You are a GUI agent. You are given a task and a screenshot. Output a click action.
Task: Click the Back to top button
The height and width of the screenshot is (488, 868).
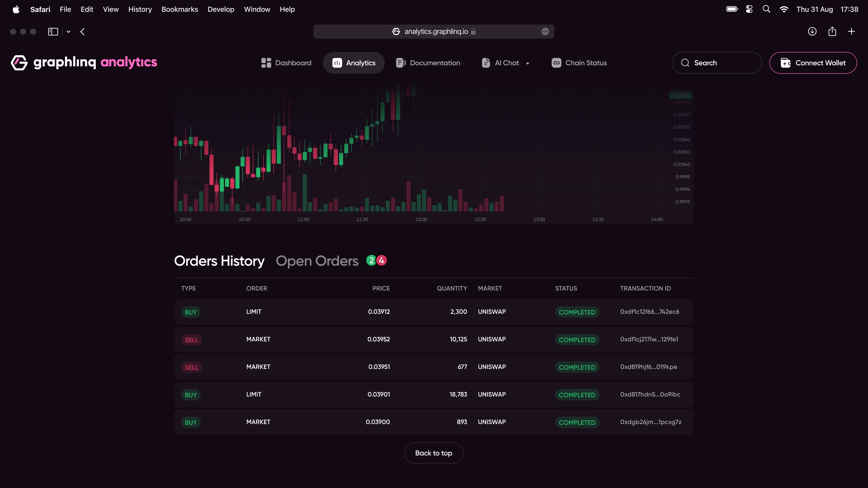(434, 453)
